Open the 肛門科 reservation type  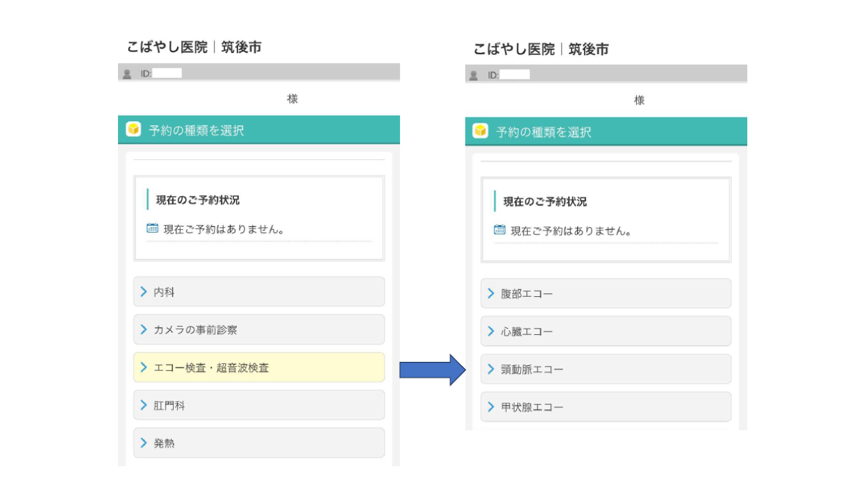258,405
